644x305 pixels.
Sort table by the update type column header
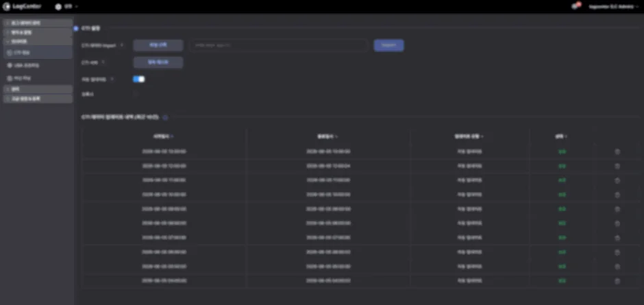(469, 136)
